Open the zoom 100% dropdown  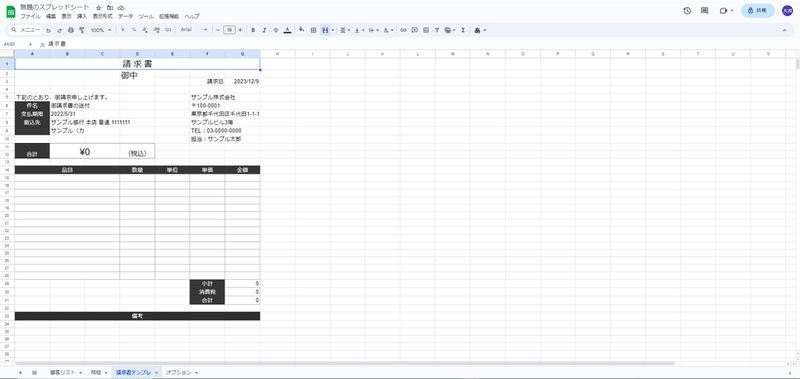(101, 30)
